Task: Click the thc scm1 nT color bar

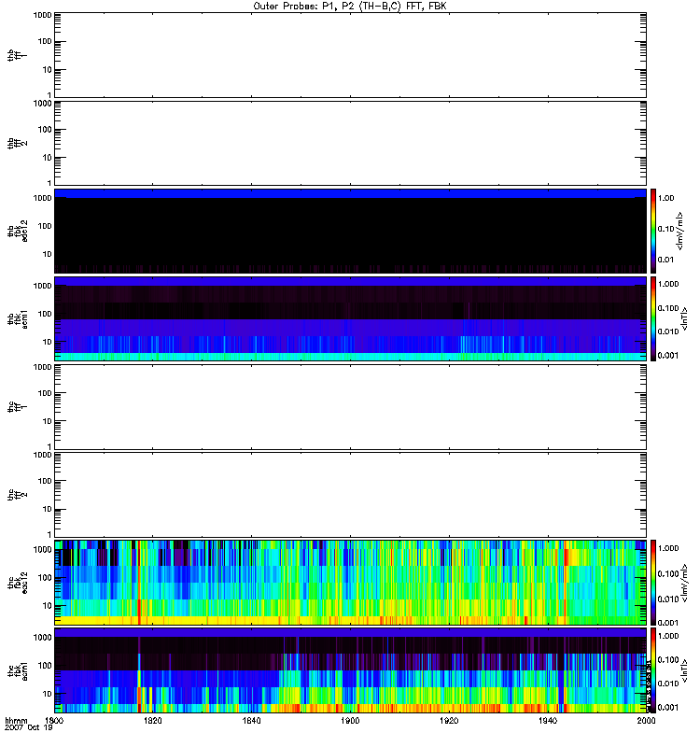Action: [x=654, y=669]
